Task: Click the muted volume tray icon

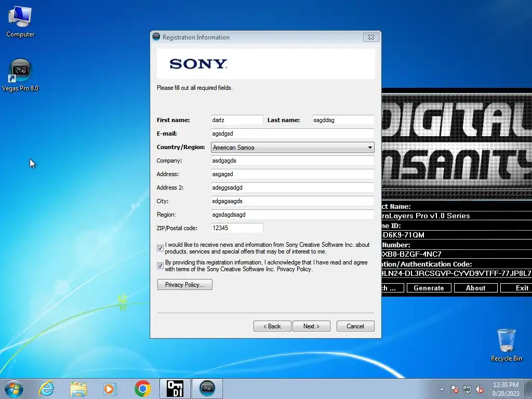Action: pos(480,389)
